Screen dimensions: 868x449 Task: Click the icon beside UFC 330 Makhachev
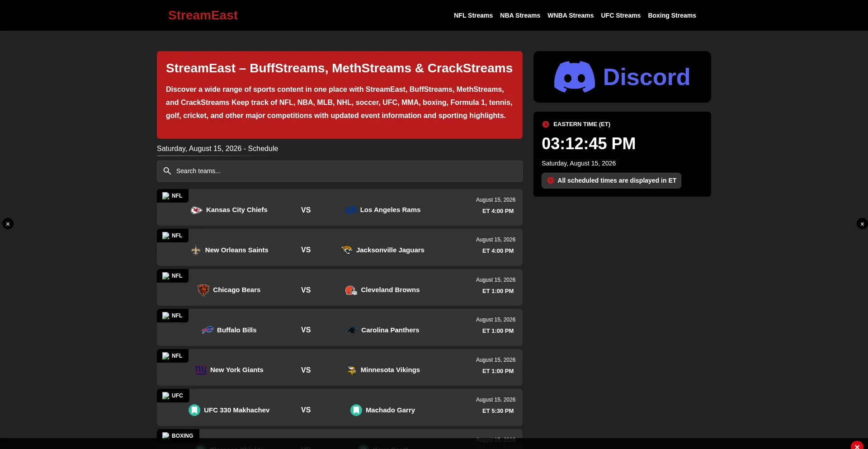pos(194,410)
